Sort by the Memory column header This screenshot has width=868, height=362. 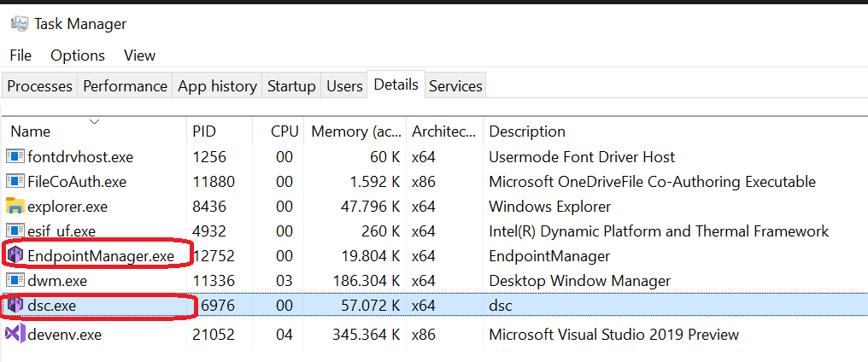point(356,131)
